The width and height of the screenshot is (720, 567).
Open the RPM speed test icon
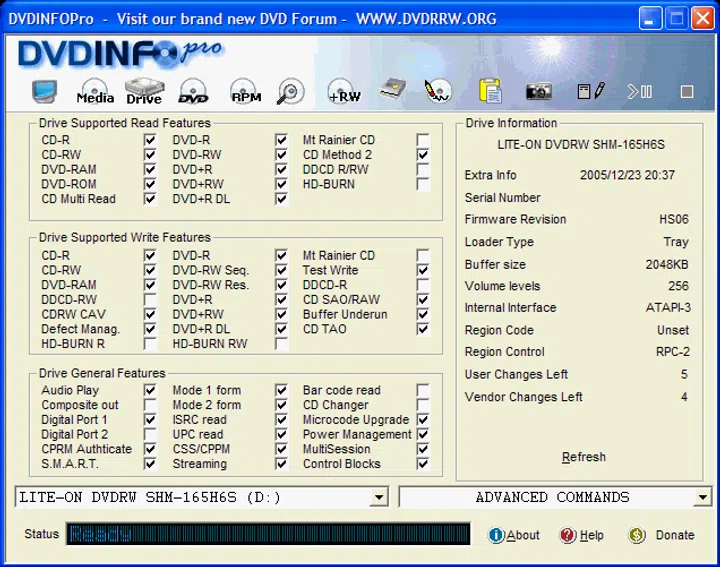tap(246, 91)
